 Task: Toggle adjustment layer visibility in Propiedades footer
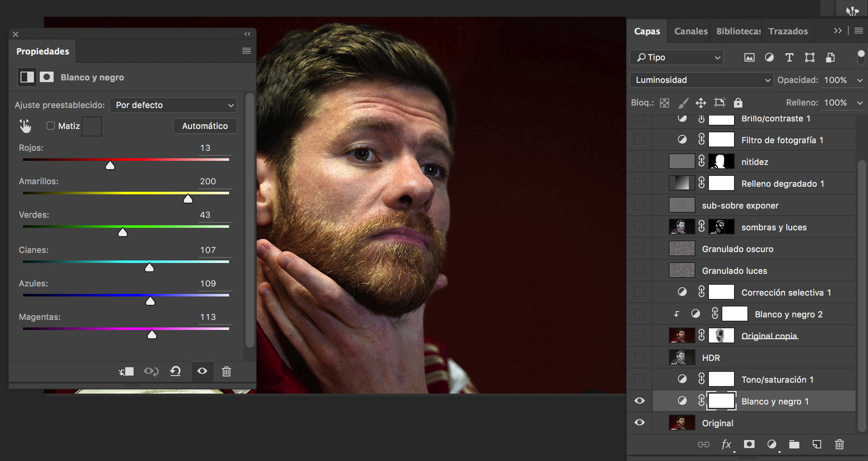[202, 371]
